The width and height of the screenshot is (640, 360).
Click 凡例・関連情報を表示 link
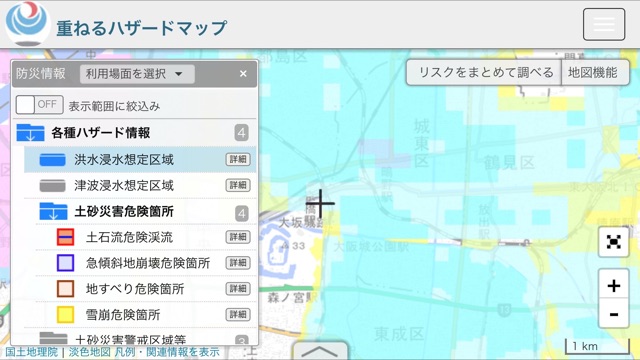tap(167, 352)
